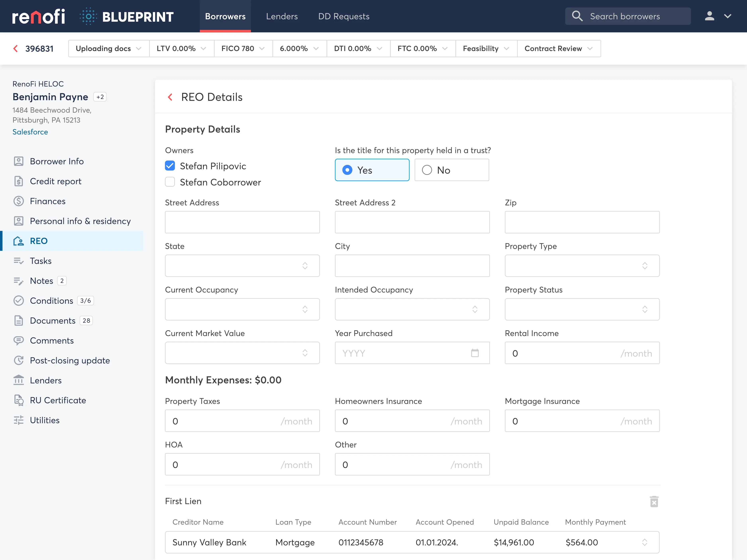747x560 pixels.
Task: Expand the FICO 780 dropdown
Action: [243, 49]
